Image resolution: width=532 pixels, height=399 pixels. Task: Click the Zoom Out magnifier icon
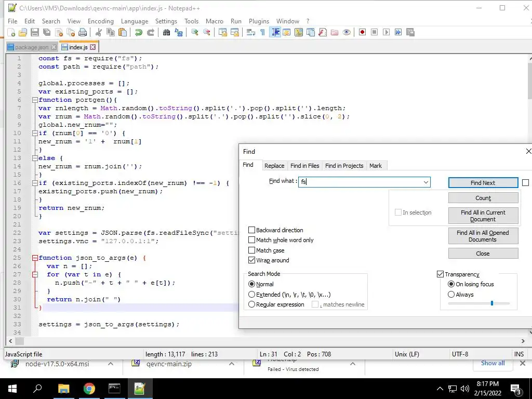pos(207,32)
